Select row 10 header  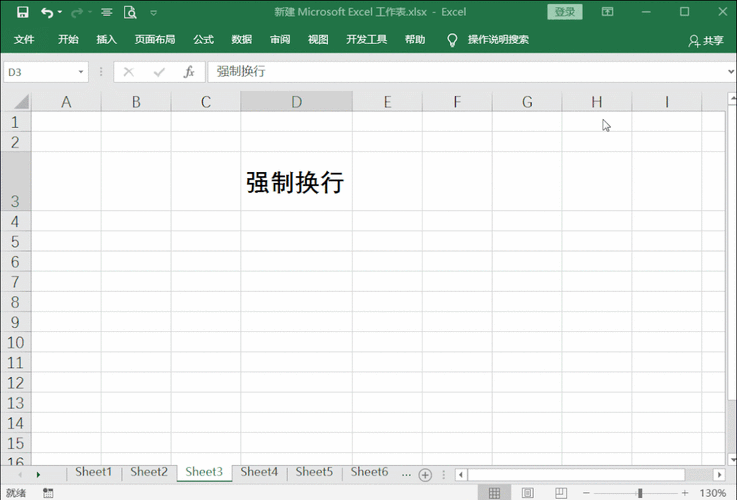pos(16,342)
